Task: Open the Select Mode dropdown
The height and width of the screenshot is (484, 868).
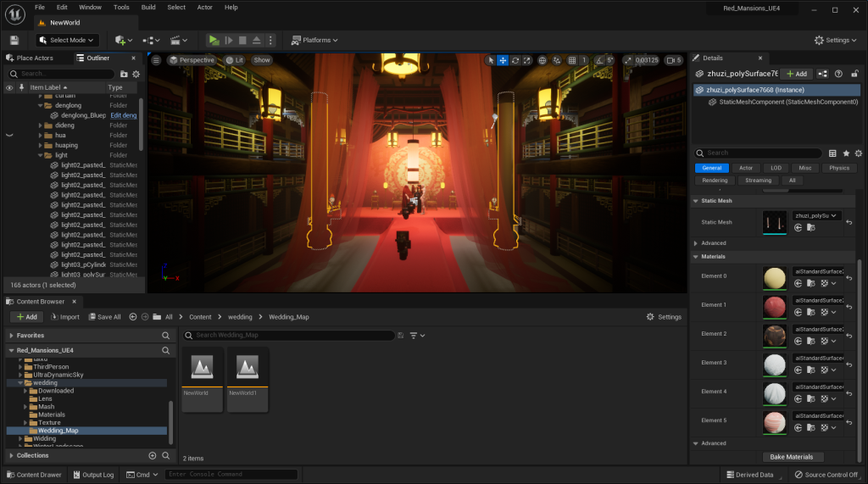Action: point(68,40)
